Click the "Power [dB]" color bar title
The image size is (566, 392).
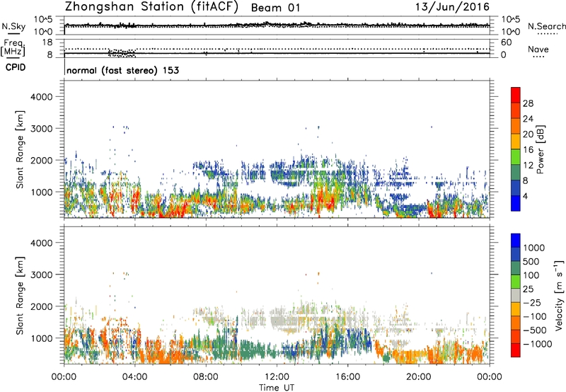point(541,149)
